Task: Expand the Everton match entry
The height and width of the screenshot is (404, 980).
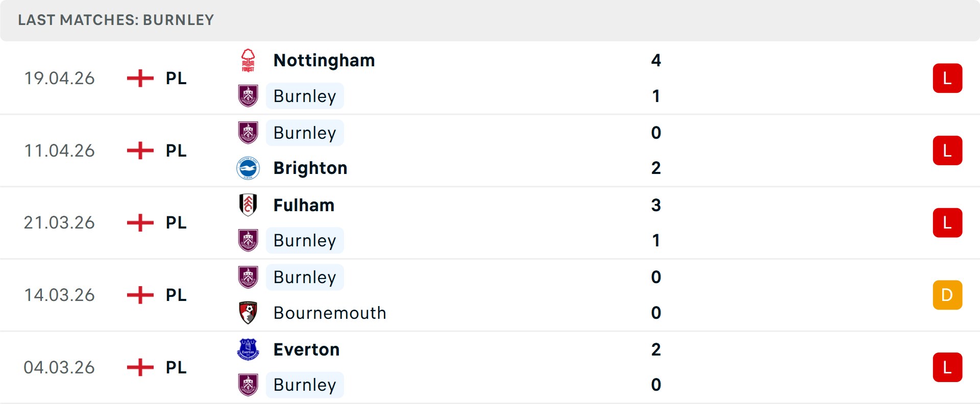Action: pos(490,367)
